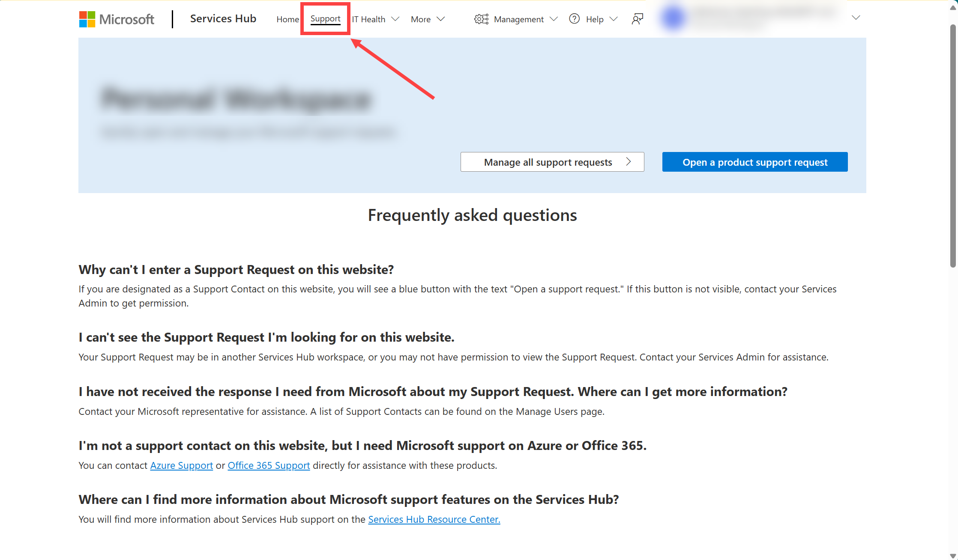Click the Office 365 Support hyperlink
Image resolution: width=958 pixels, height=560 pixels.
268,465
